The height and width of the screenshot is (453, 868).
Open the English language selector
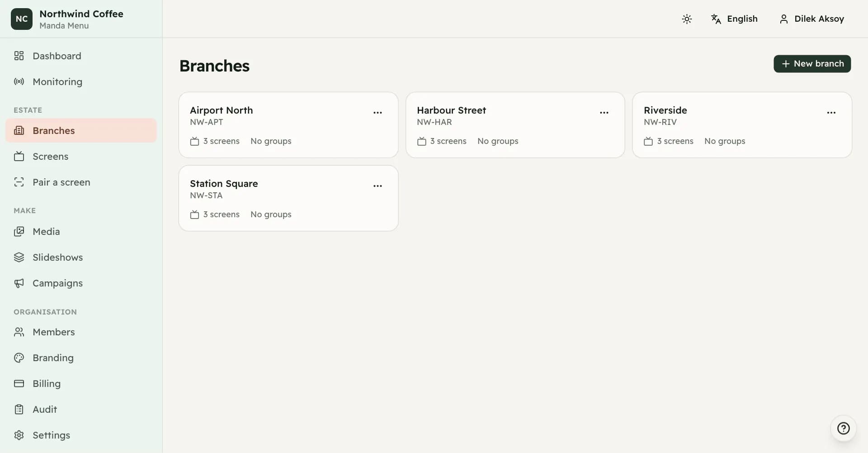click(734, 19)
